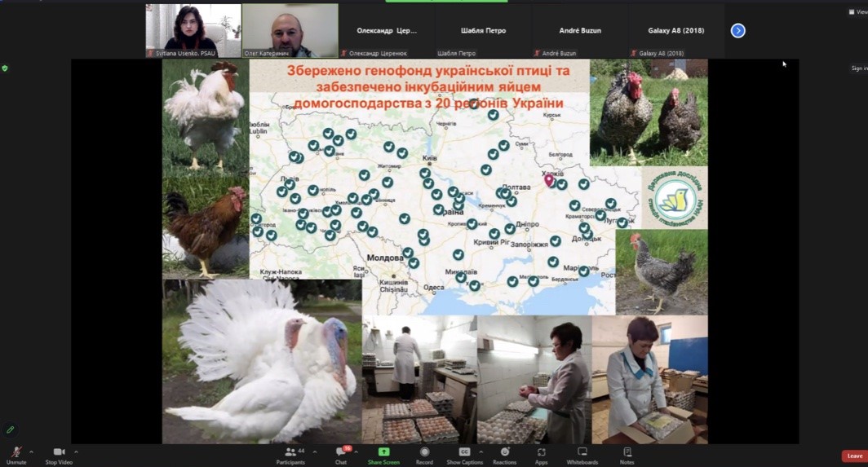
Task: Click Stop Video camera icon
Action: point(60,452)
